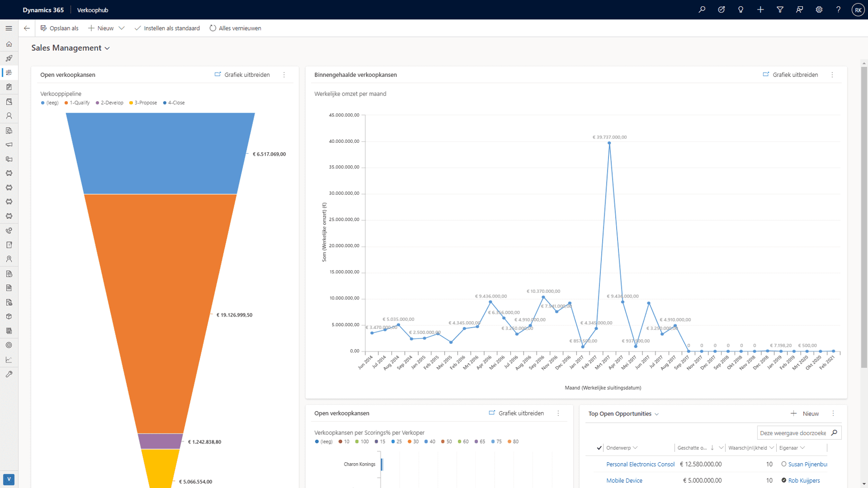The width and height of the screenshot is (868, 488).
Task: Open the Rob Kuijpers owner link
Action: (804, 480)
